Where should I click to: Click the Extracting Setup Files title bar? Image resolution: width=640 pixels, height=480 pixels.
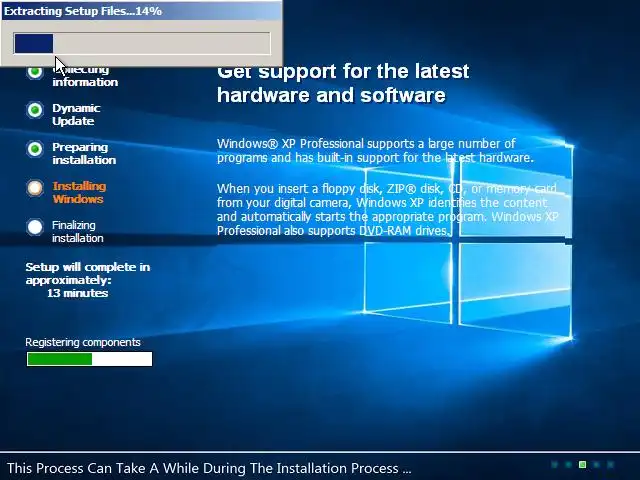tap(141, 11)
